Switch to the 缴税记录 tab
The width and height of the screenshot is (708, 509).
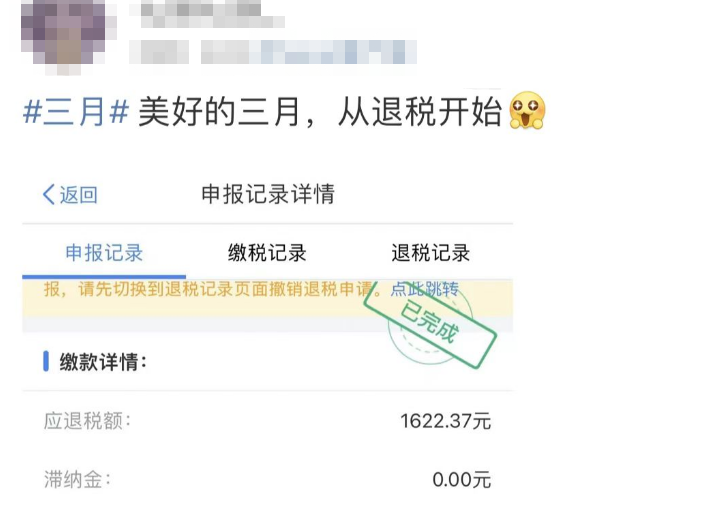click(267, 252)
